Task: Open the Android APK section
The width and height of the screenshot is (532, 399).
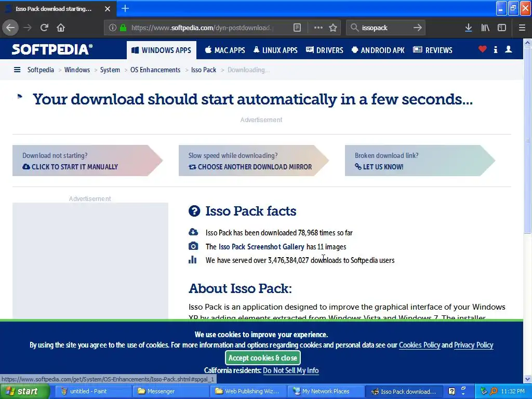Action: tap(378, 50)
